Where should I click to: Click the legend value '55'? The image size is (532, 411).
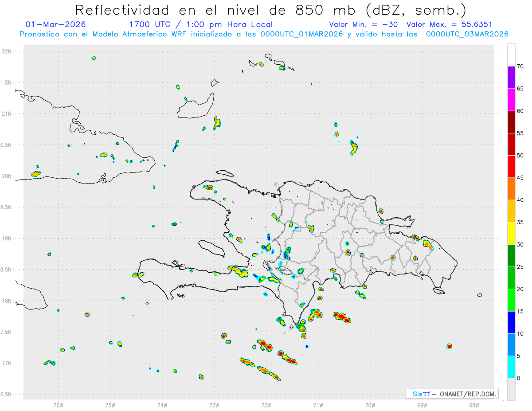(x=520, y=133)
